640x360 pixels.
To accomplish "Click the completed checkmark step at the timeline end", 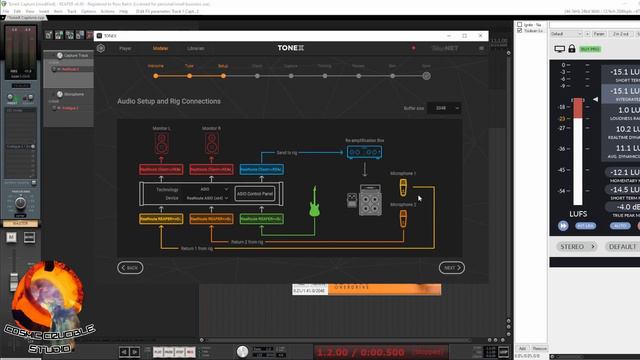I will [x=426, y=76].
